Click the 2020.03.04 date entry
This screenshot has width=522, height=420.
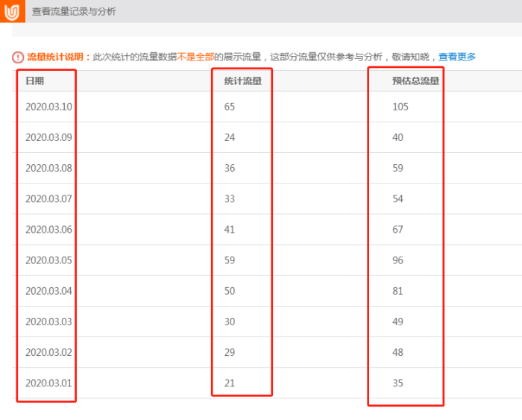(48, 291)
